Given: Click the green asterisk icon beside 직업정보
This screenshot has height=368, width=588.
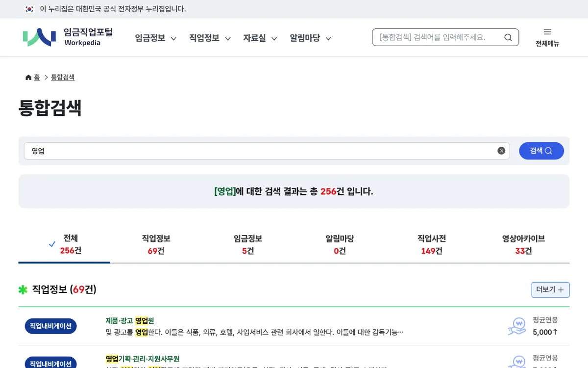Looking at the screenshot, I should coord(23,289).
